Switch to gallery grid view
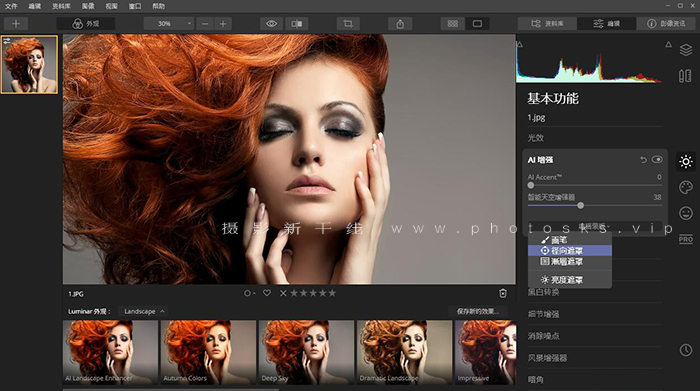Viewport: 700px width, 391px height. tap(453, 24)
